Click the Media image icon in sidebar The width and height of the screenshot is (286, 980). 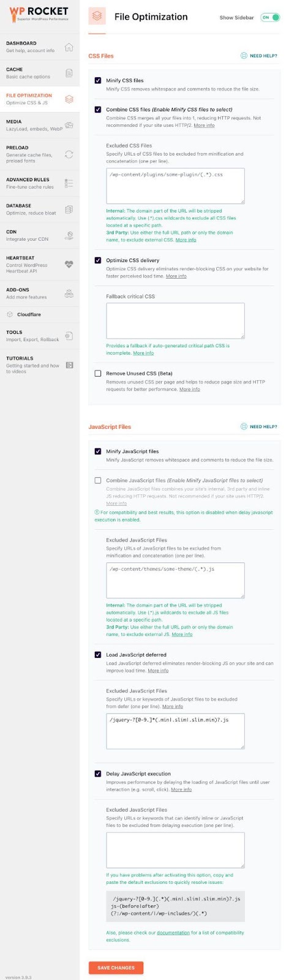pos(69,125)
